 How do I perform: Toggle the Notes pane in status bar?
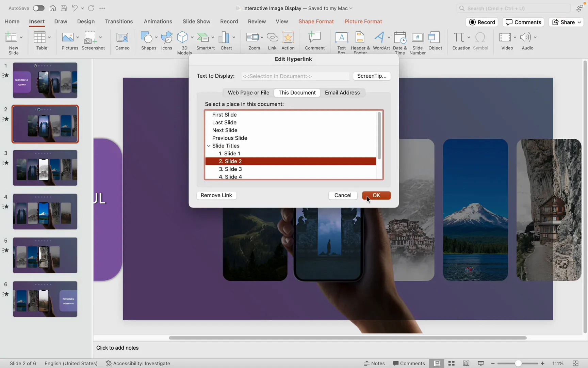pyautogui.click(x=374, y=363)
